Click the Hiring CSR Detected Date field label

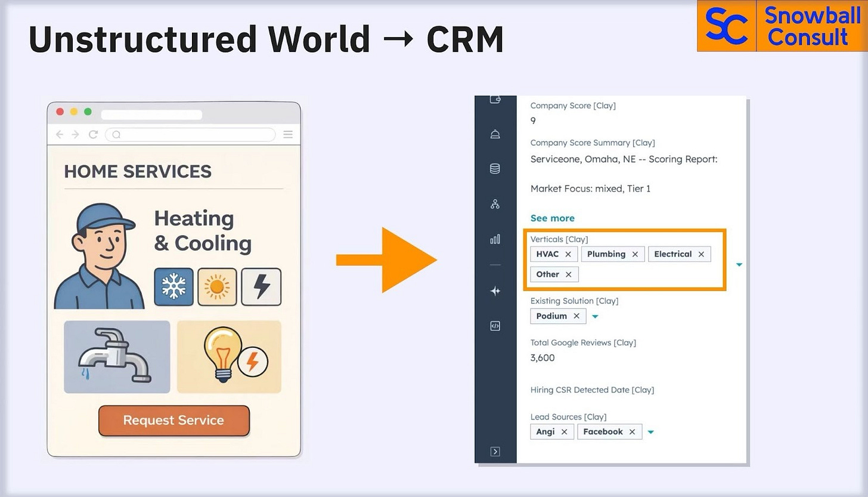592,390
